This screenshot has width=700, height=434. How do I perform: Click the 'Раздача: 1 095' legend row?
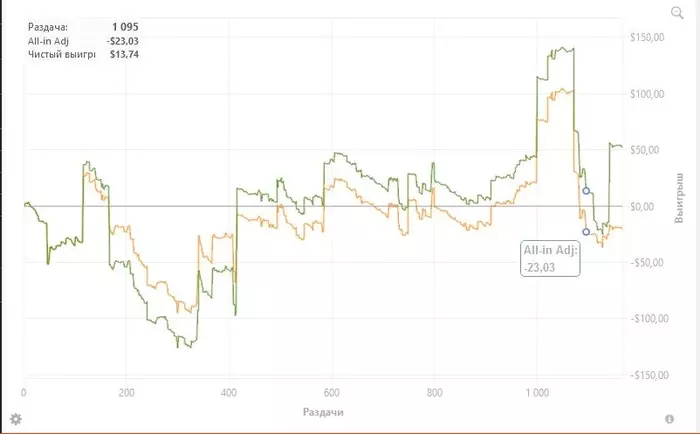(83, 27)
